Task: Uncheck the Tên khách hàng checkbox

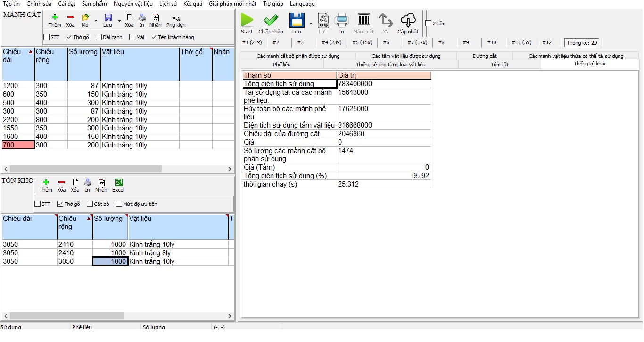Action: pos(154,37)
